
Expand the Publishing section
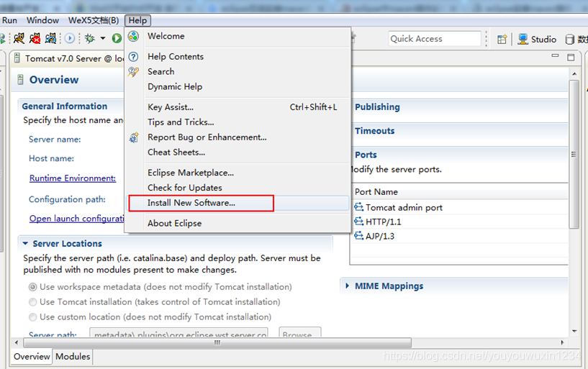point(377,106)
